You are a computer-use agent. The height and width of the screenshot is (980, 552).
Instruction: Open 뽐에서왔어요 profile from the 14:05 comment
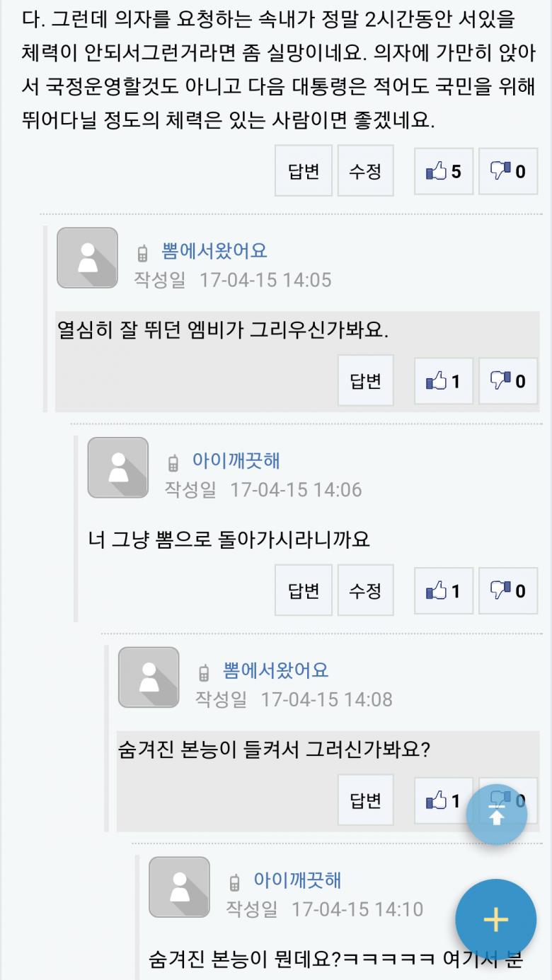click(x=214, y=251)
